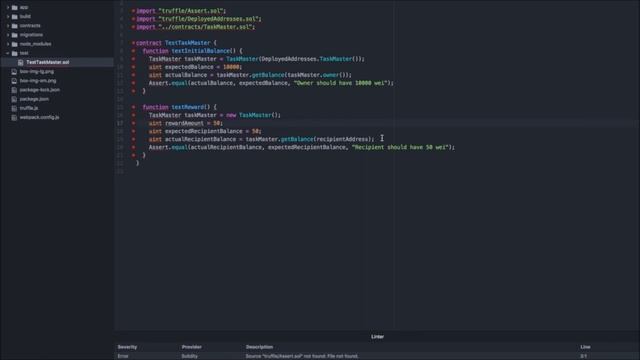Expand the contracts folder chevron
Screen dimensions: 640x360
pos(8,26)
